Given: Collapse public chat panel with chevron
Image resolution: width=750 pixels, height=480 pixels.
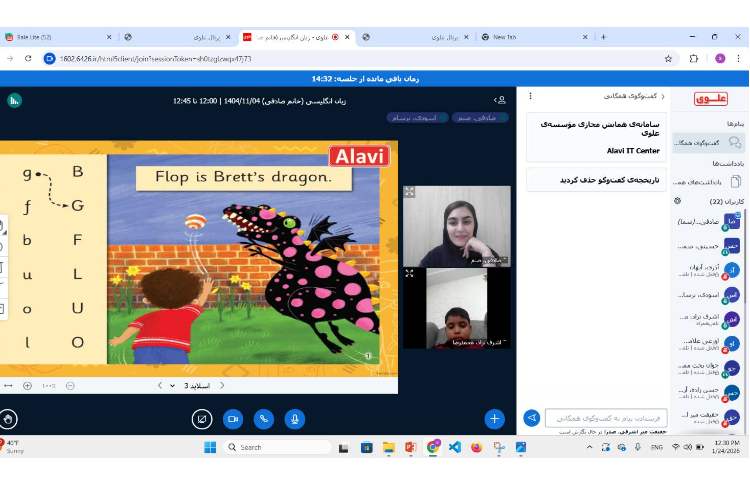Looking at the screenshot, I should [662, 96].
